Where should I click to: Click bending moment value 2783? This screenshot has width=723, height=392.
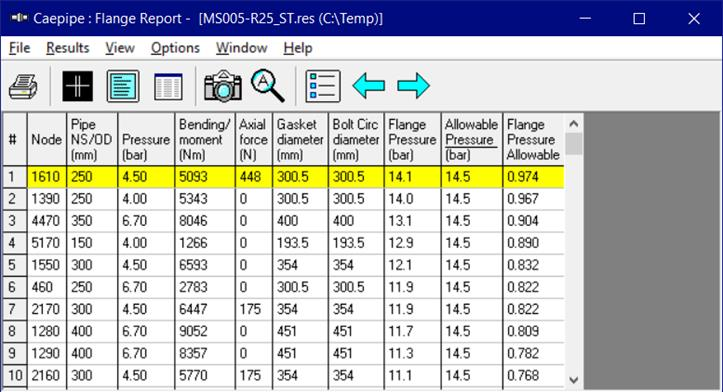(x=205, y=287)
